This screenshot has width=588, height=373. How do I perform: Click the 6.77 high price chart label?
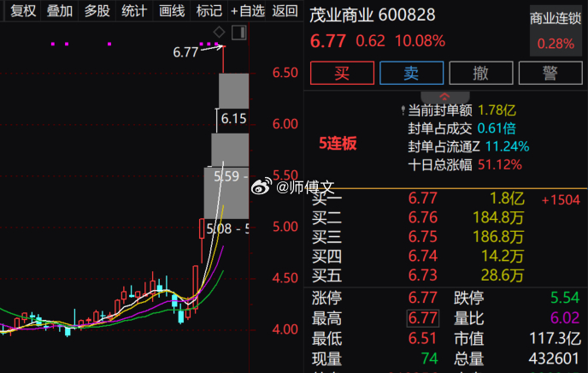pos(185,52)
